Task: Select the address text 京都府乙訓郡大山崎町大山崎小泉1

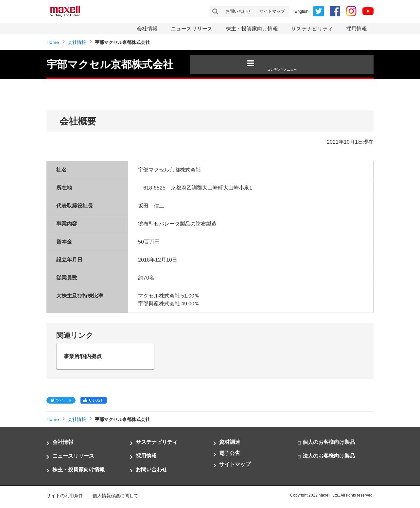Action: tap(211, 188)
